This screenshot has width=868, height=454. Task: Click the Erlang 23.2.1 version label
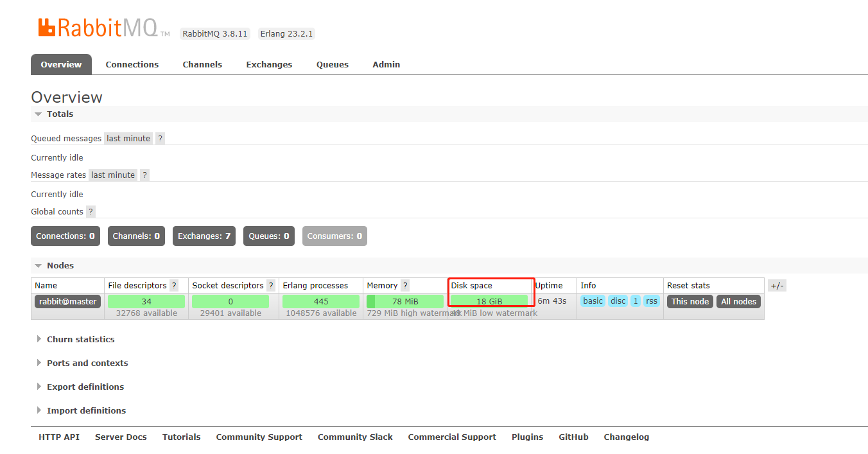coord(287,34)
